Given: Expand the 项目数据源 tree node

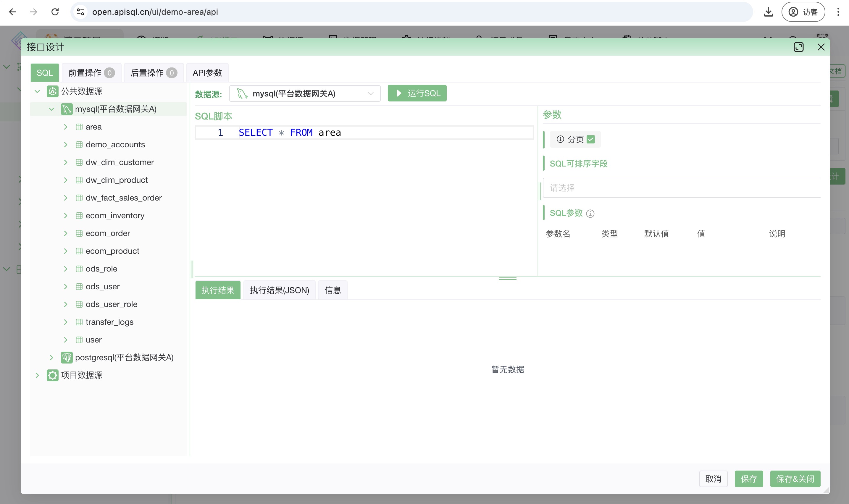Looking at the screenshot, I should 37,375.
